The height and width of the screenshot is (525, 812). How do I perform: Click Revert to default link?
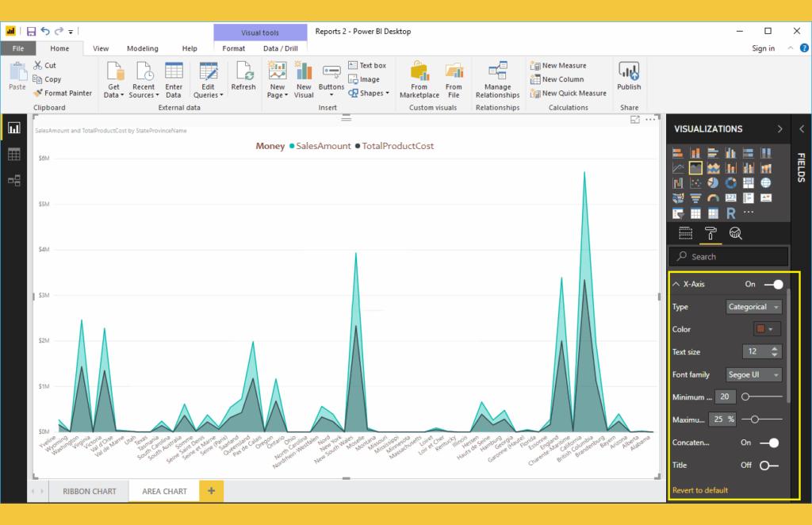pos(700,490)
